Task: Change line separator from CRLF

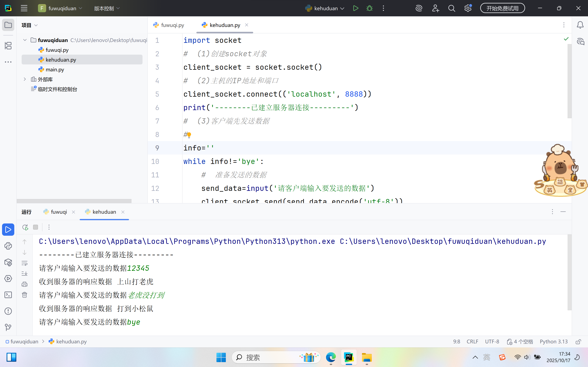Action: (472, 341)
